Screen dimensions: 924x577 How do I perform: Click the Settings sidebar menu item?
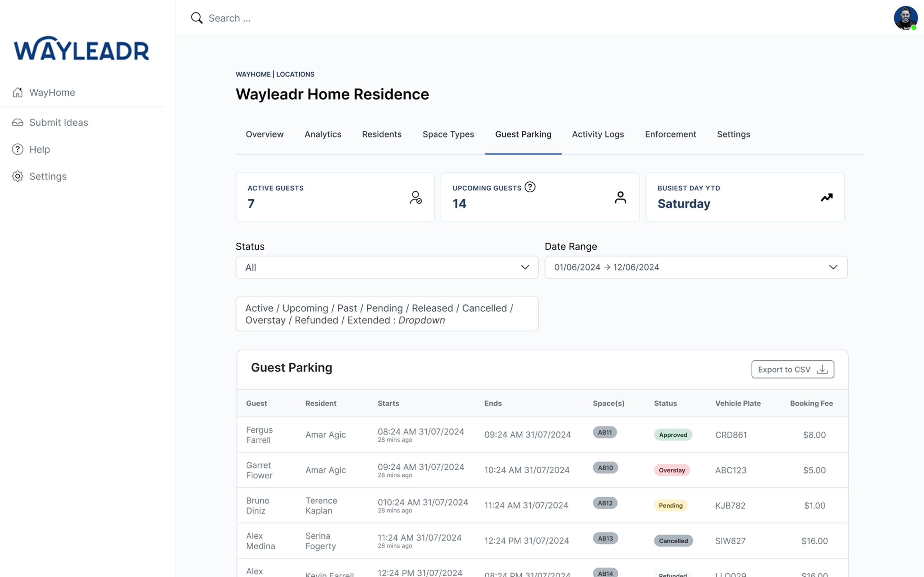[48, 176]
